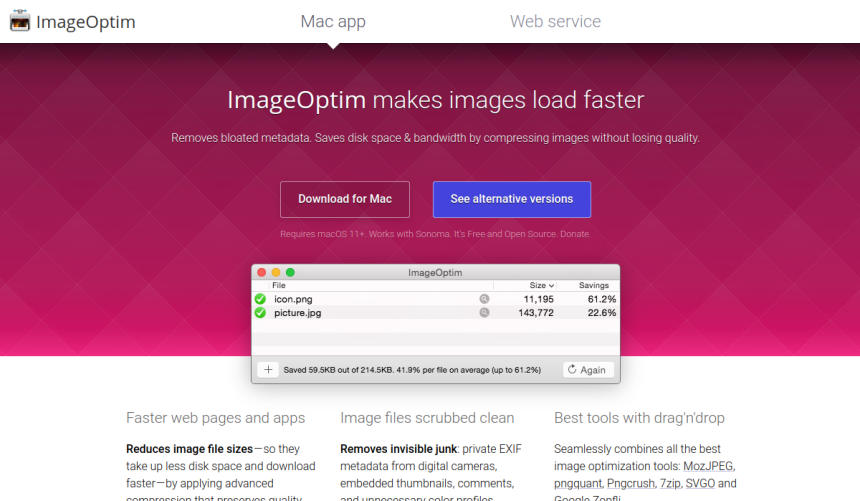860x501 pixels.
Task: Click the Best tools with drag'n'drop heading
Action: [x=639, y=418]
